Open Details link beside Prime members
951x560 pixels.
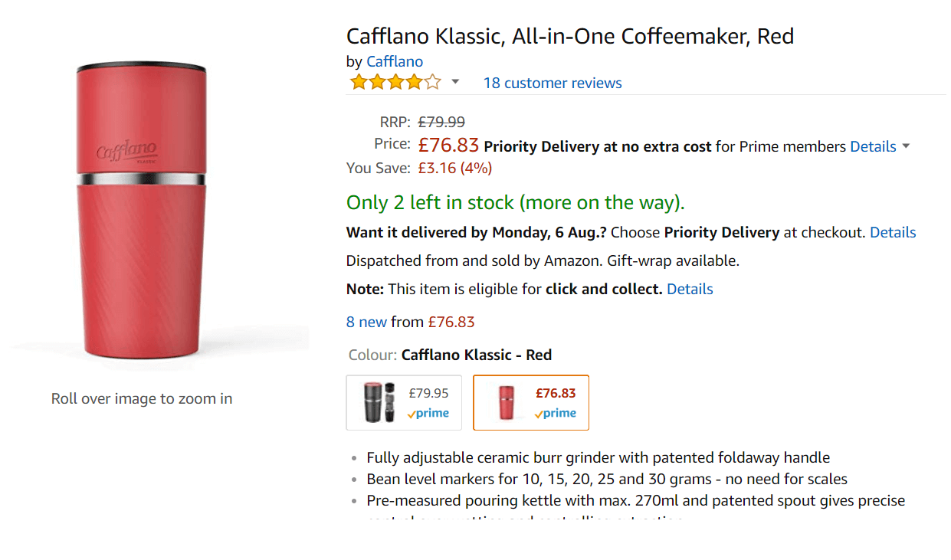873,146
